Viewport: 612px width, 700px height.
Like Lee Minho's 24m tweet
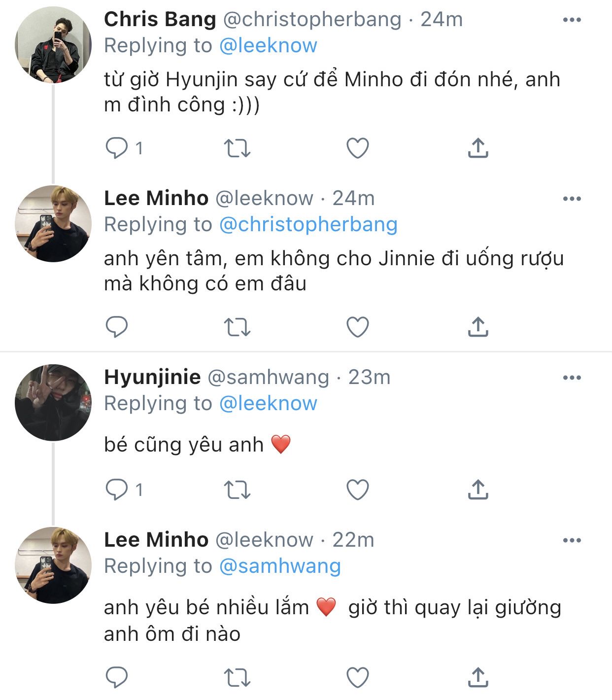[358, 327]
